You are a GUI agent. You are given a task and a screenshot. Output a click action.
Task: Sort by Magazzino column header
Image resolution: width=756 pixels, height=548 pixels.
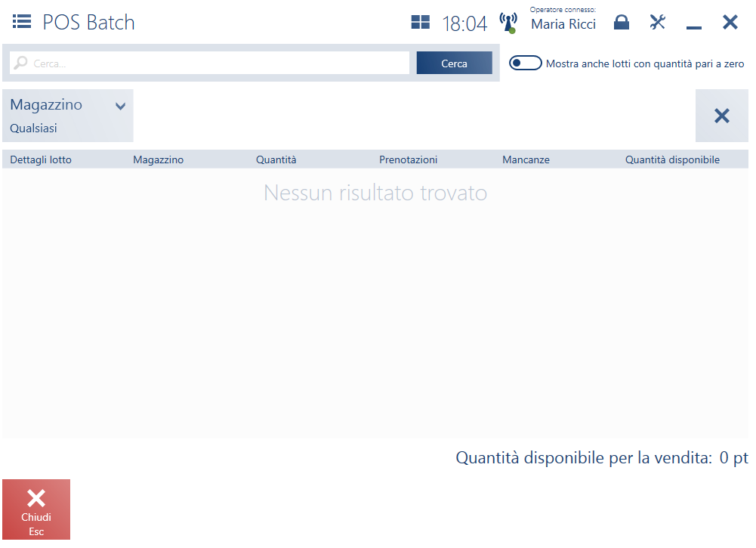158,159
